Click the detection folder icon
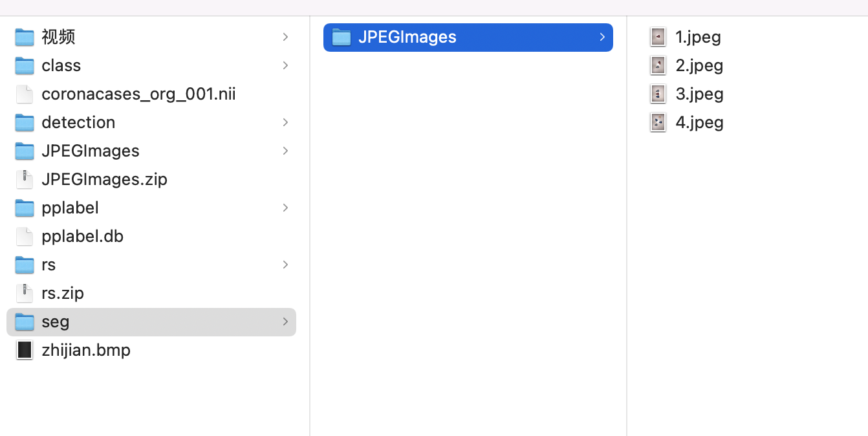Image resolution: width=868 pixels, height=436 pixels. [x=25, y=123]
